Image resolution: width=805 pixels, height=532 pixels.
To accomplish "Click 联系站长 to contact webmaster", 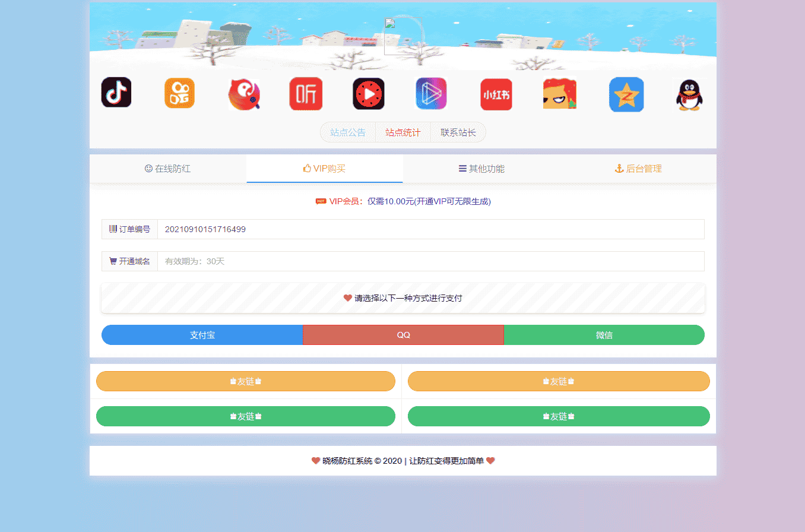I will click(458, 132).
